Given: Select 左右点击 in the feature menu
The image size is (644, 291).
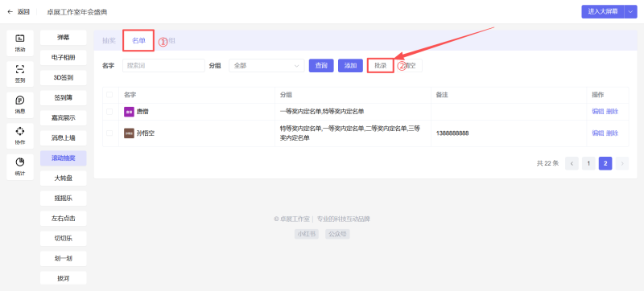Looking at the screenshot, I should tap(64, 219).
